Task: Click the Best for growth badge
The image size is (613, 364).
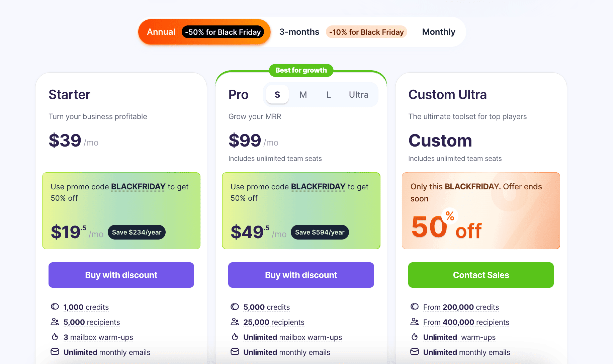Action: tap(301, 70)
